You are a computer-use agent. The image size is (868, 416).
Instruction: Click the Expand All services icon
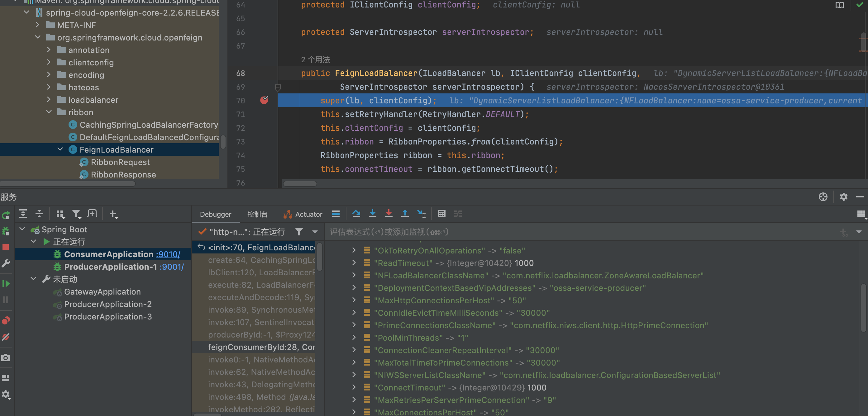tap(23, 214)
